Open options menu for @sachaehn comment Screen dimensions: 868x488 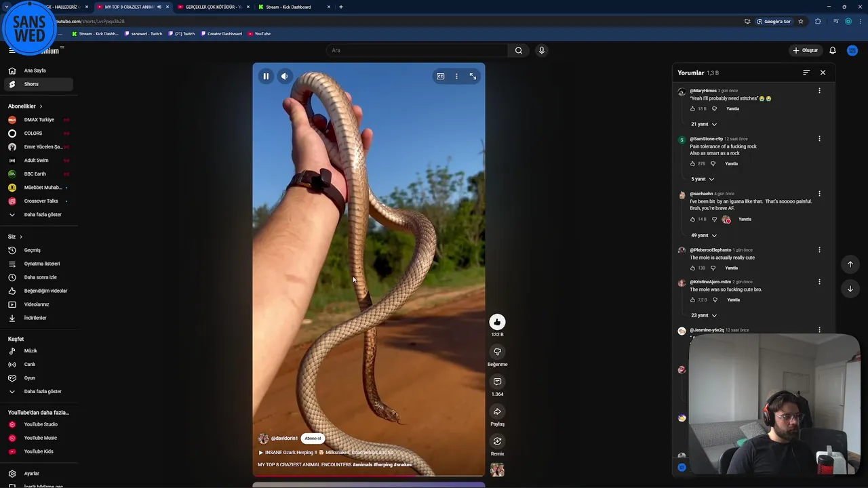[x=819, y=194]
